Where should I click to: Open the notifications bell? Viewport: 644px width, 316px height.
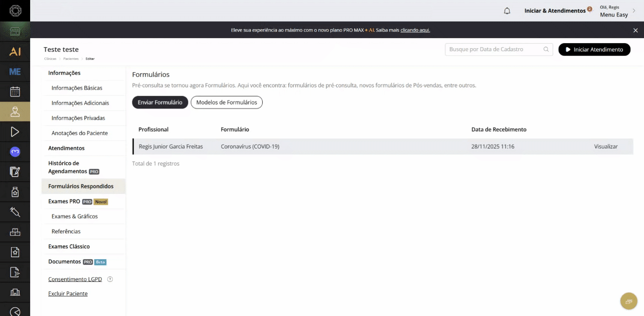pos(507,11)
